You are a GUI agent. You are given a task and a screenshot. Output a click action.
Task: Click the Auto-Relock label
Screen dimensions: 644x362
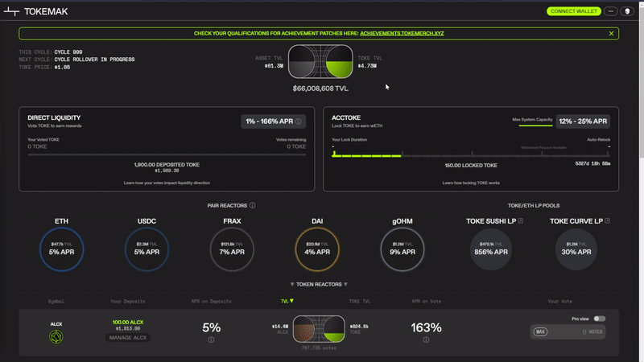pyautogui.click(x=598, y=139)
